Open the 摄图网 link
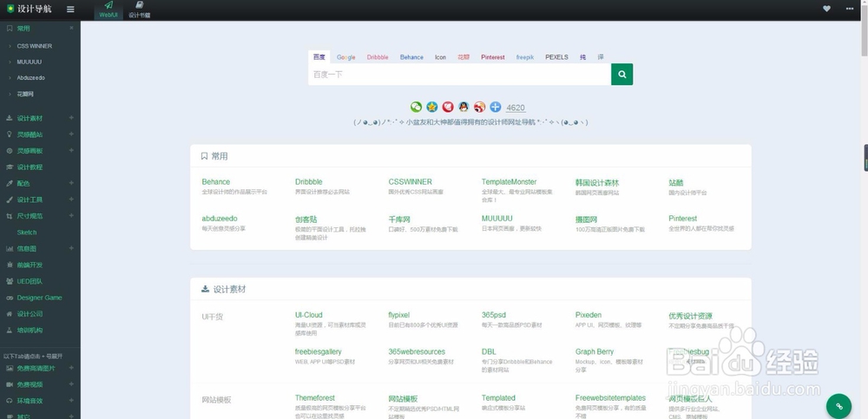The height and width of the screenshot is (419, 868). pos(586,219)
